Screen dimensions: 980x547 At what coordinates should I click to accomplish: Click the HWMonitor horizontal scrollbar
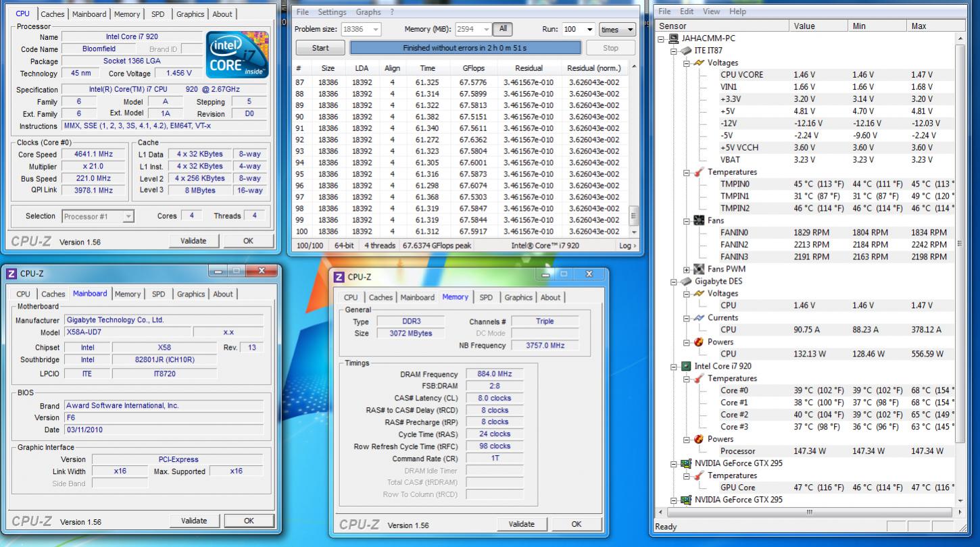pyautogui.click(x=808, y=513)
